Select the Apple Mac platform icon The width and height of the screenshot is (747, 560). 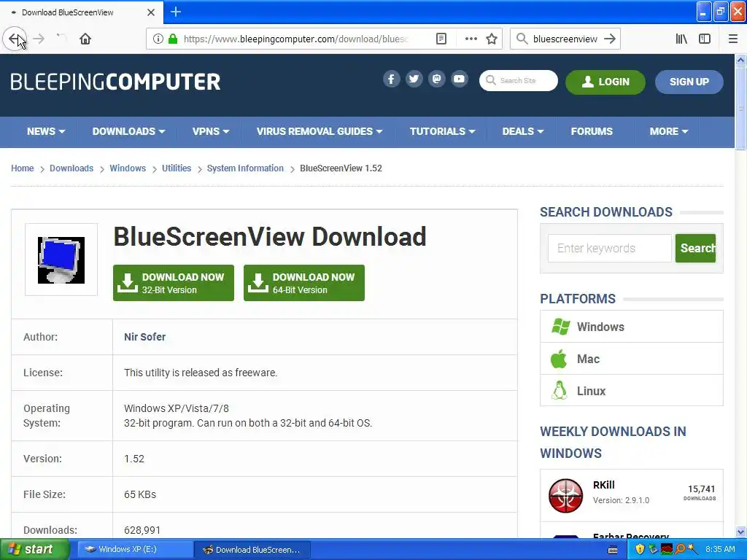point(559,359)
